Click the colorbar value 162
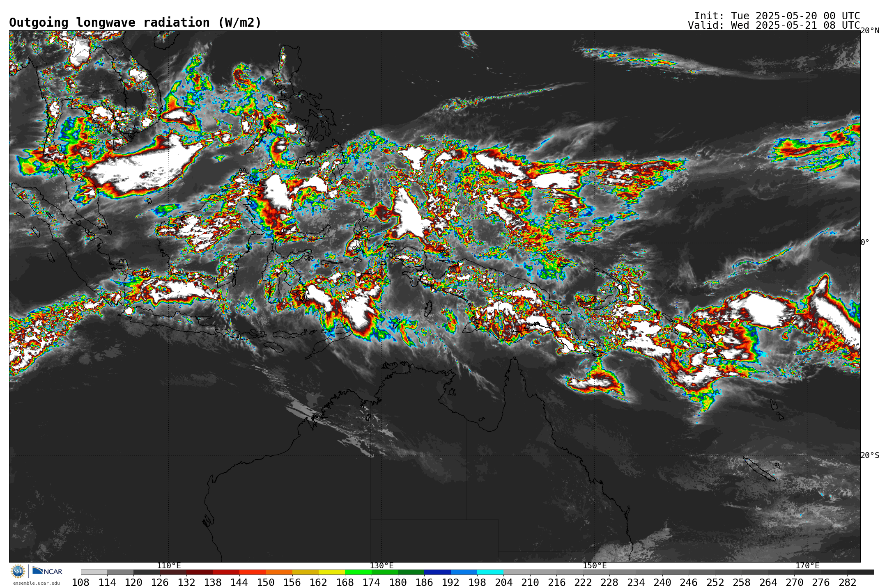 (319, 583)
